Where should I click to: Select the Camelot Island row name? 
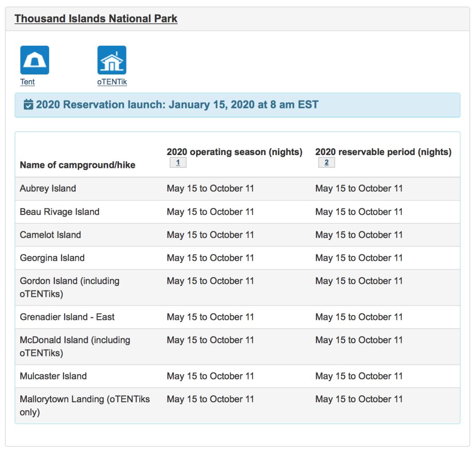[50, 235]
